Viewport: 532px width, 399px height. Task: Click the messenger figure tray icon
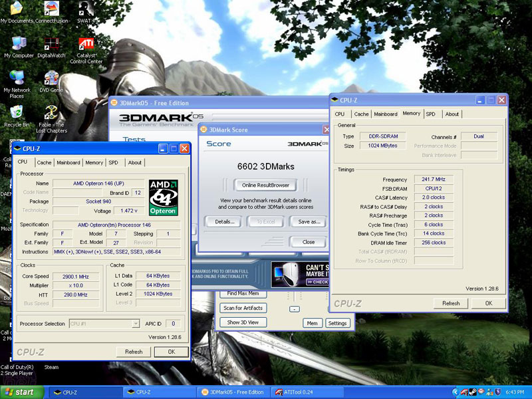[x=489, y=392]
